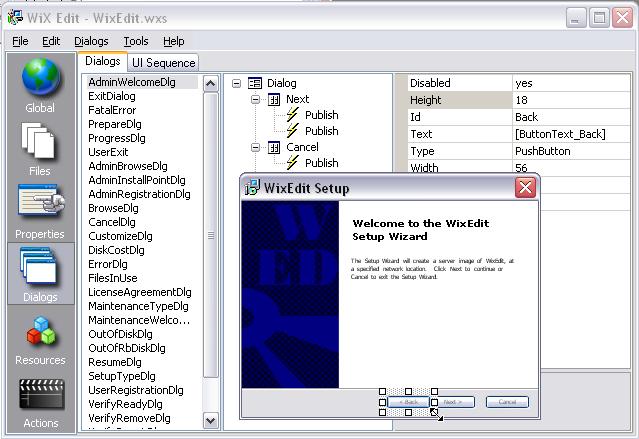Select ExitDialog in dialog list
Screen dimensions: 639x439
point(112,96)
